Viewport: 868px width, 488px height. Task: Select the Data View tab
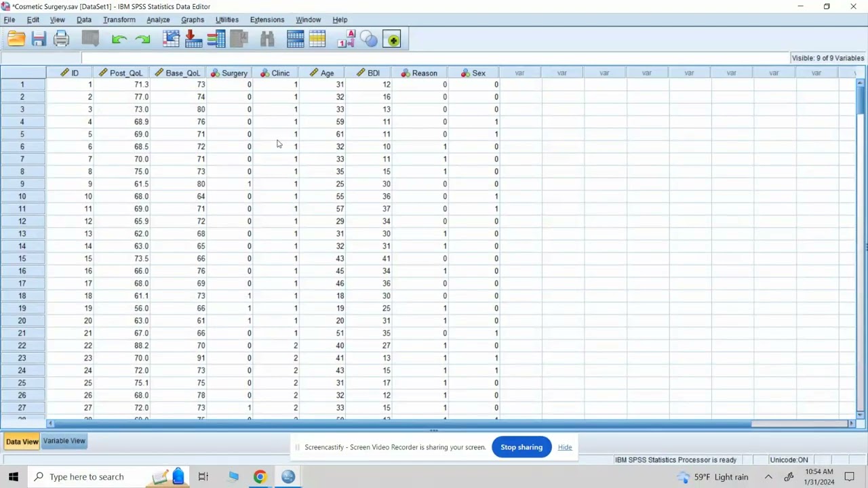[22, 441]
